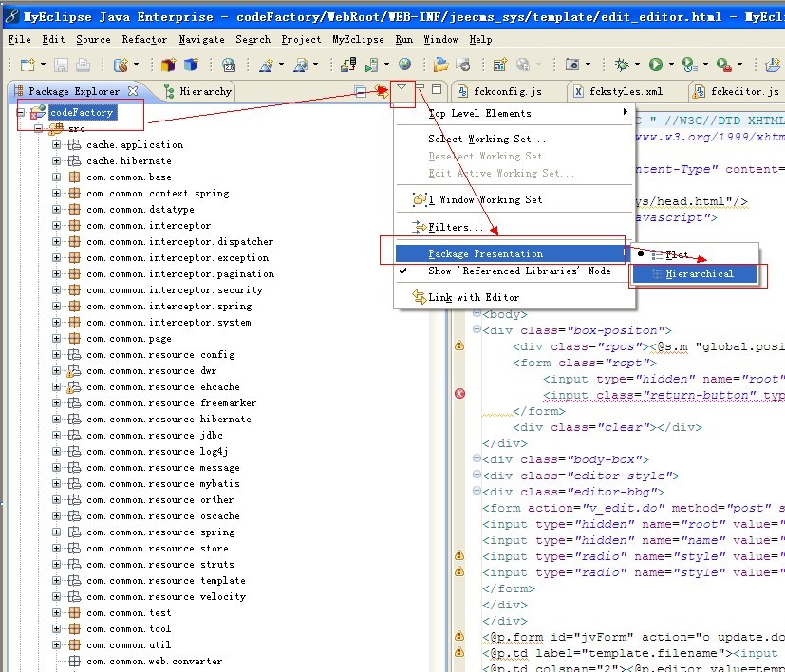Click the Debug bug icon in toolbar
Screen dimensions: 785x672
(x=622, y=65)
